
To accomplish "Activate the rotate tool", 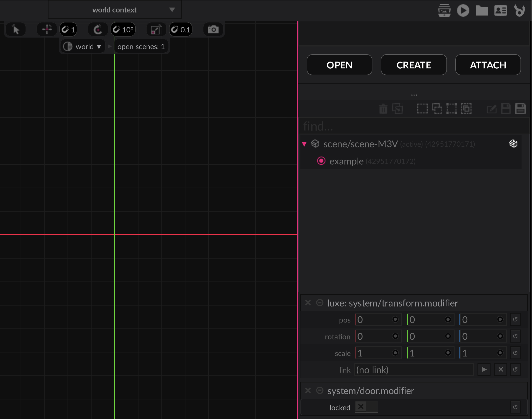I will 98,29.
